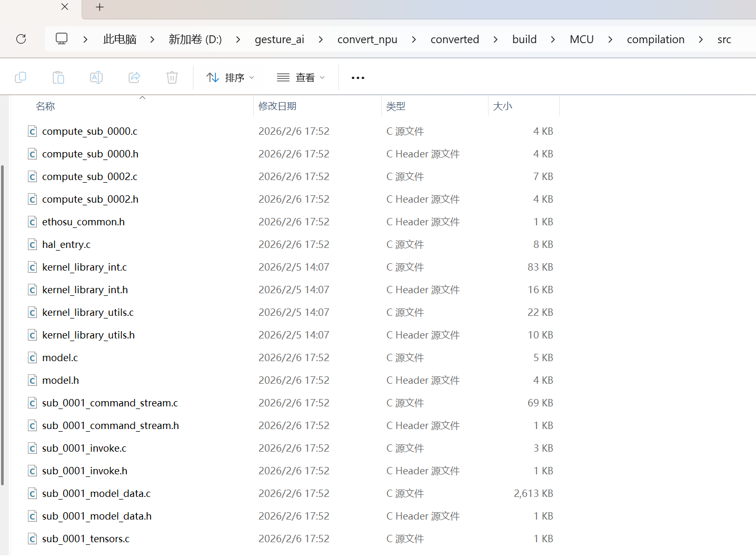Image resolution: width=756 pixels, height=558 pixels.
Task: Click file icon of kernel_library_utils.h
Action: point(33,335)
